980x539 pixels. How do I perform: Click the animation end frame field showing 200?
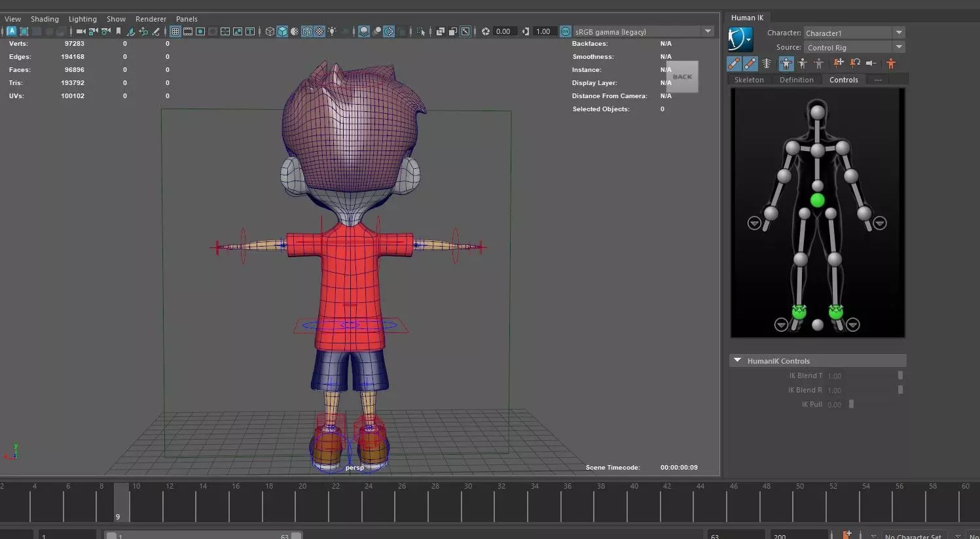799,535
